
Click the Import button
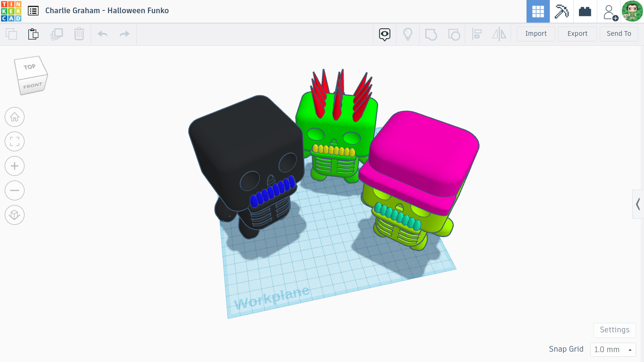click(x=536, y=34)
